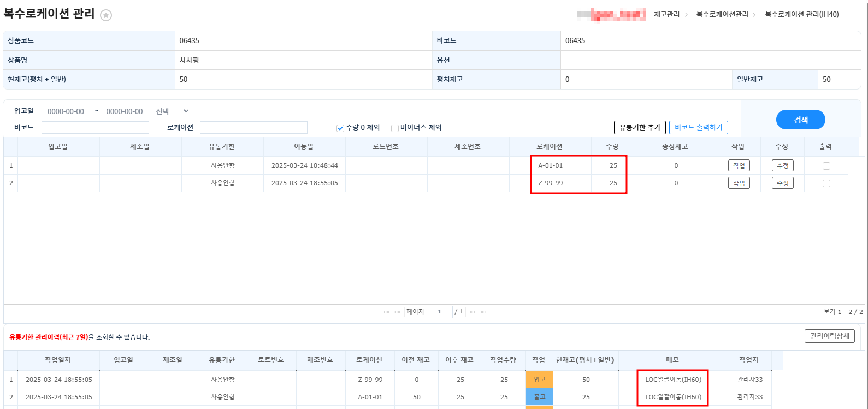Viewport: 868px width, 409px height.
Task: Click 작업 button for A-01-01 row
Action: (x=739, y=166)
